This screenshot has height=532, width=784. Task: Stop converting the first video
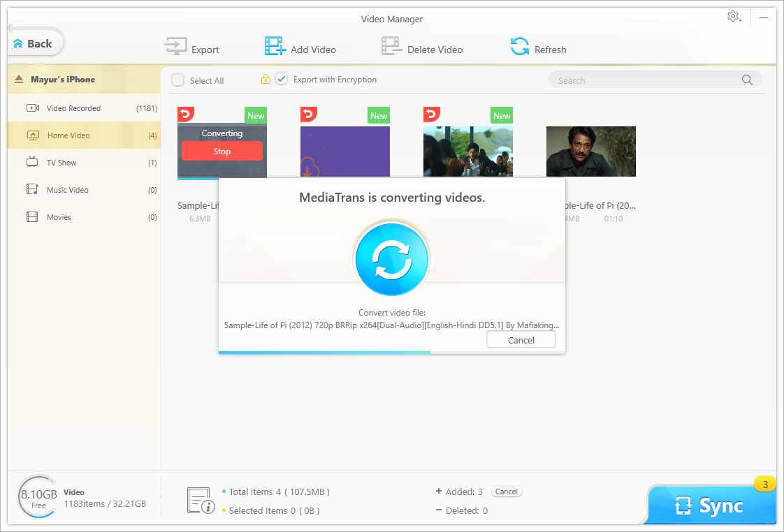point(222,151)
